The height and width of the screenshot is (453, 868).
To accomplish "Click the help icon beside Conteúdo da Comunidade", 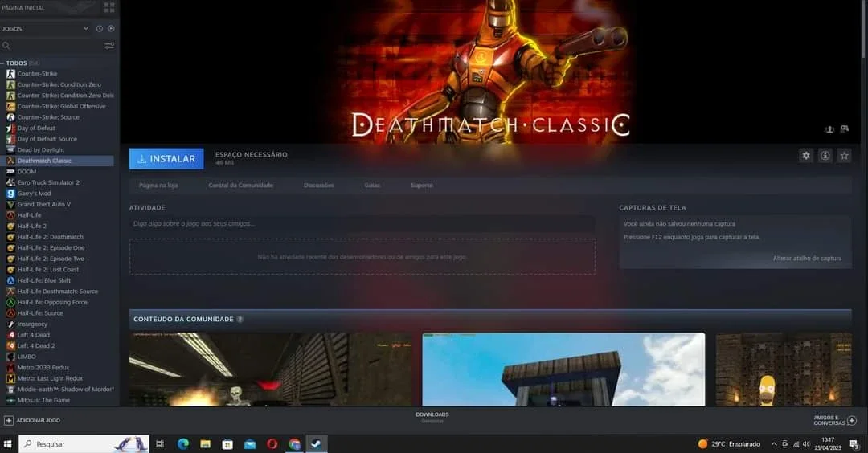I will coord(240,319).
